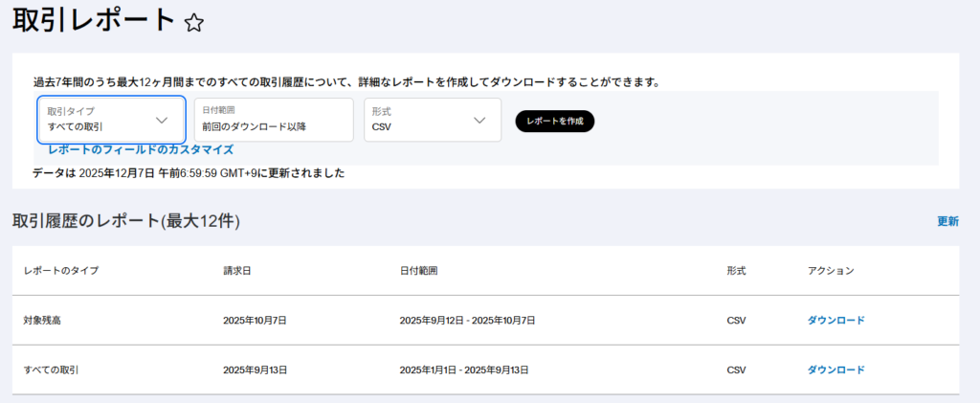
Task: Click date range 2025年1月1日 - 2025年9月13日
Action: (467, 369)
